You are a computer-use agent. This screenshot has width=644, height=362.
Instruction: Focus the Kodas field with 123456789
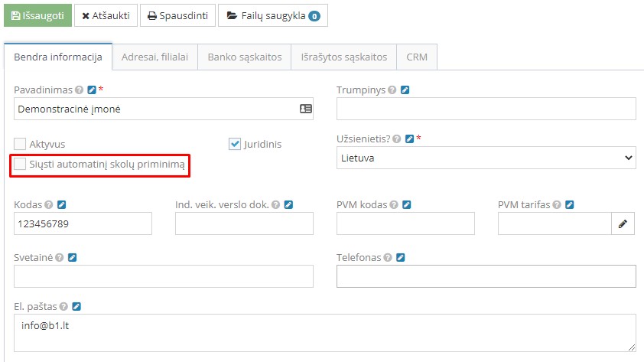pos(83,223)
